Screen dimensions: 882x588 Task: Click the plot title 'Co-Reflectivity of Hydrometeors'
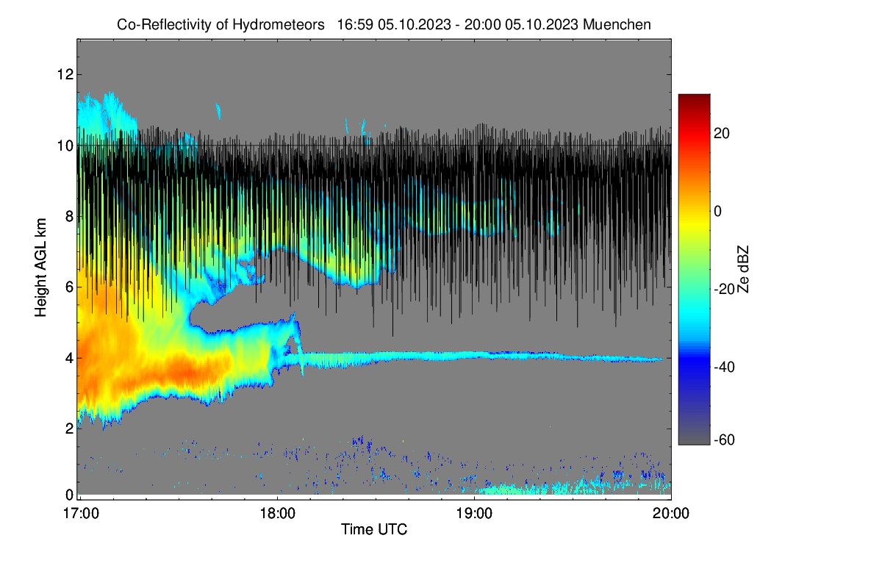220,24
